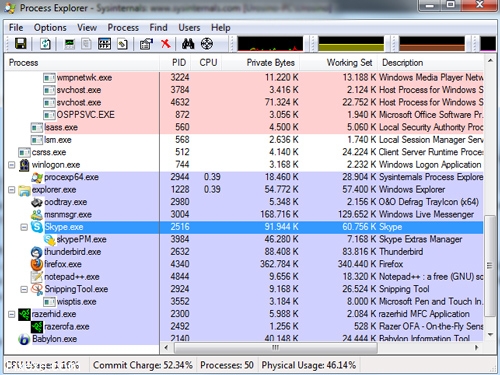This screenshot has width=500, height=375.
Task: Open Properties toolbar icon
Action: click(146, 44)
